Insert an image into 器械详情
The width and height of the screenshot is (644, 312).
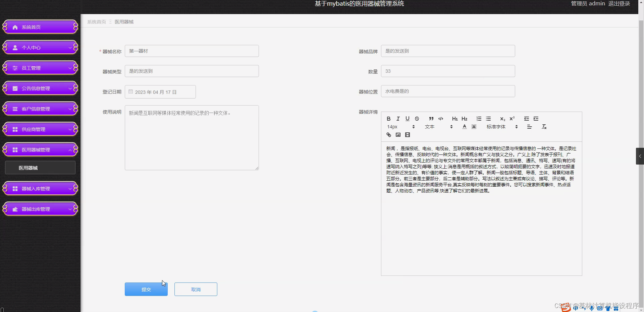coord(398,135)
